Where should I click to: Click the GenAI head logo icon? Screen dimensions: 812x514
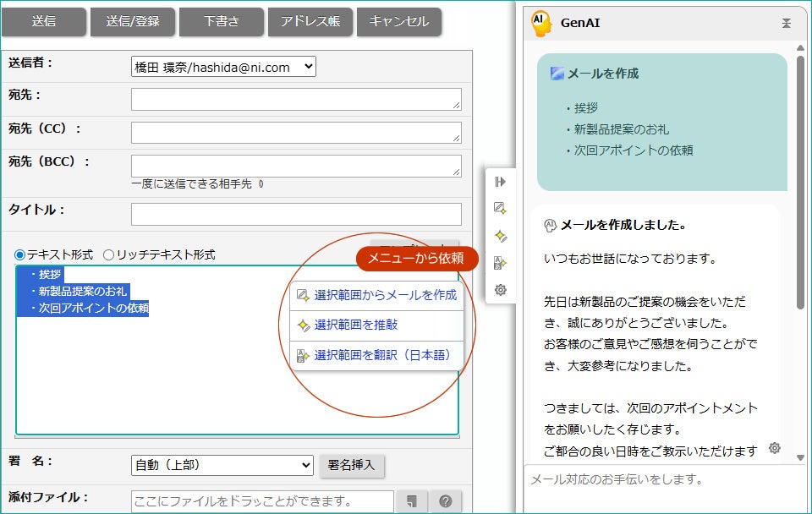(x=540, y=24)
